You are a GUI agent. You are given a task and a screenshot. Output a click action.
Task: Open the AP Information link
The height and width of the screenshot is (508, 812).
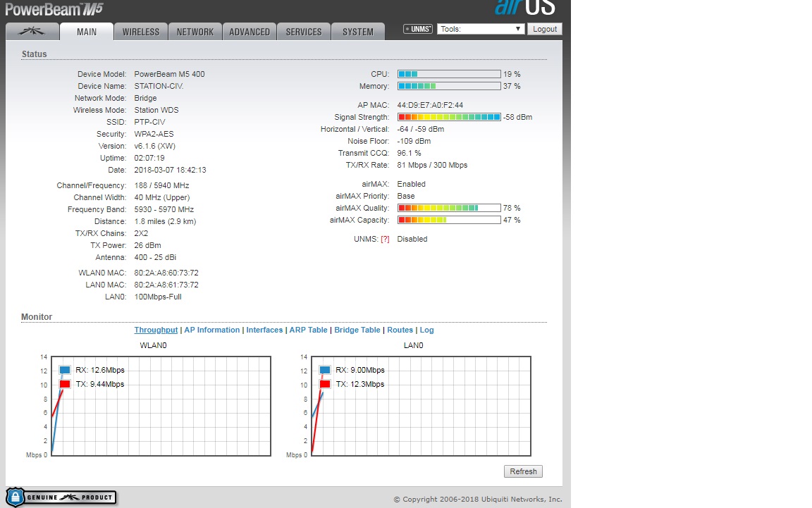(x=211, y=330)
